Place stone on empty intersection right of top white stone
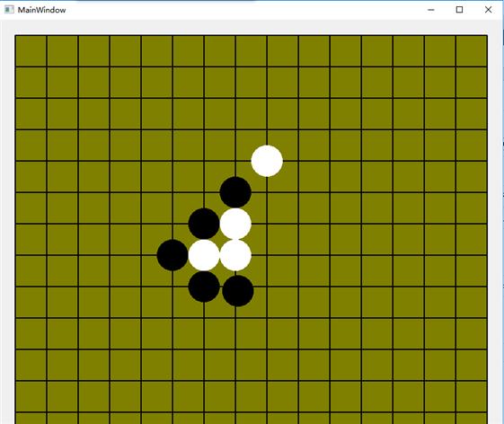 click(x=298, y=161)
